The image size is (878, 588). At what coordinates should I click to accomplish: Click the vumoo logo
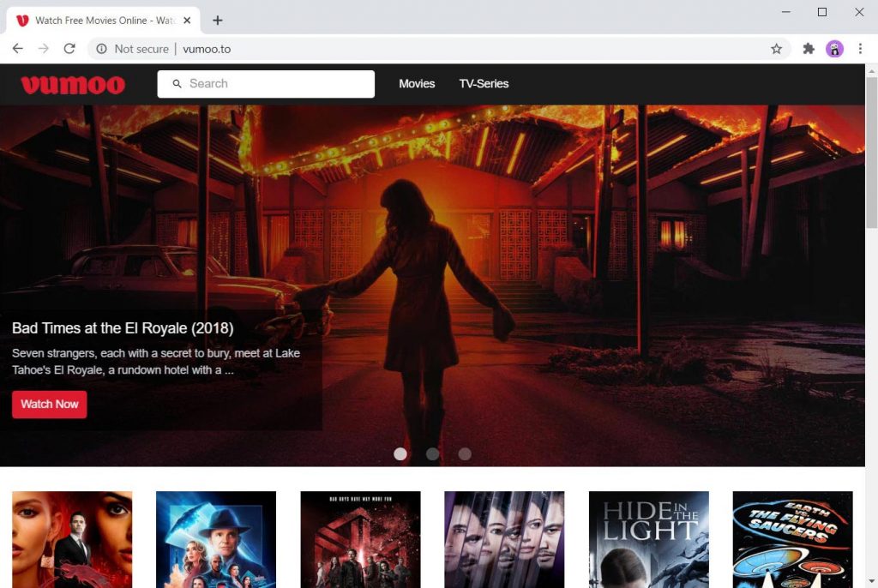73,85
